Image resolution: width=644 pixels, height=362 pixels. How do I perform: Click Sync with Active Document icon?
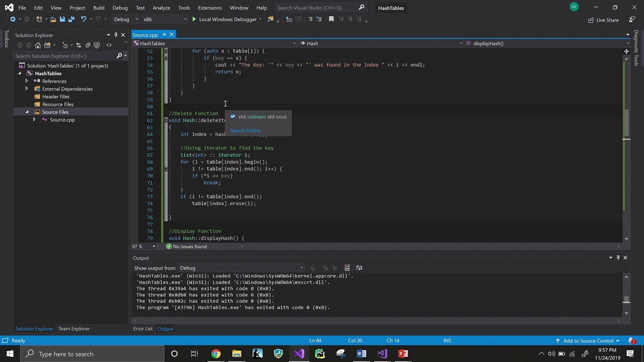tap(78, 45)
